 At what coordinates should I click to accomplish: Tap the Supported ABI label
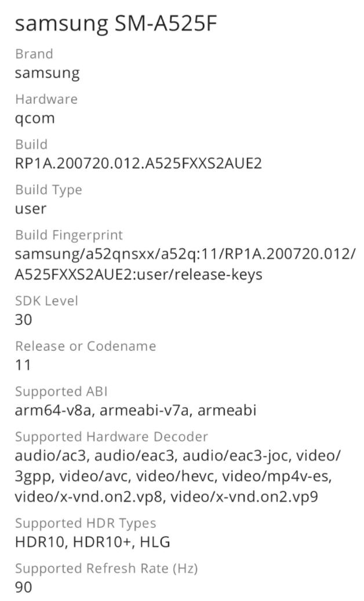coord(61,391)
